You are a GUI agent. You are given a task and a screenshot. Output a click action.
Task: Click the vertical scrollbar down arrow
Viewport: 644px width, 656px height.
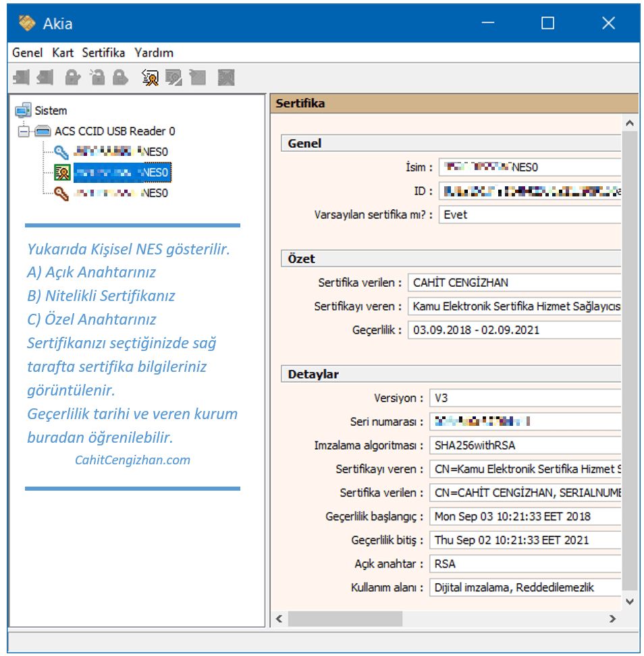click(x=629, y=601)
